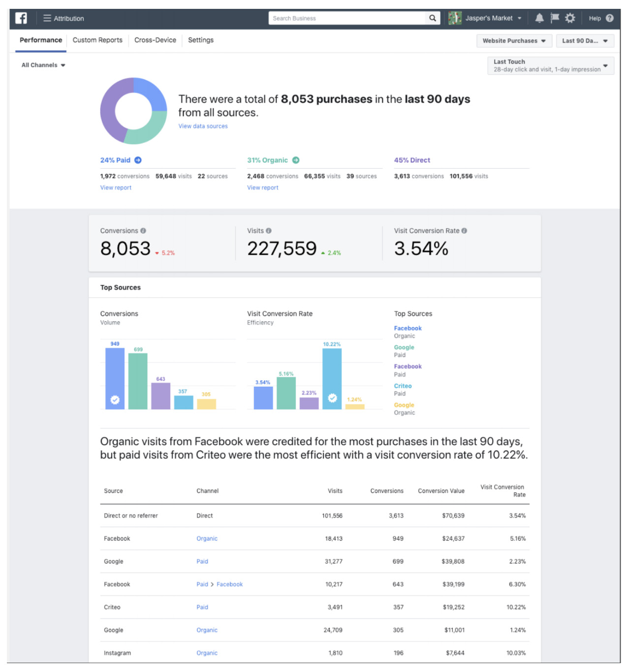628x672 pixels.
Task: Click the info icon beside Conversions
Action: (x=143, y=231)
